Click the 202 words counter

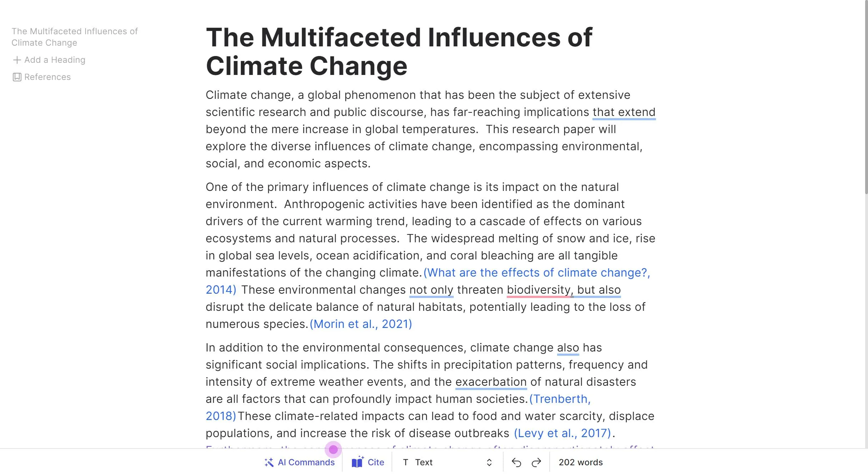(x=580, y=462)
